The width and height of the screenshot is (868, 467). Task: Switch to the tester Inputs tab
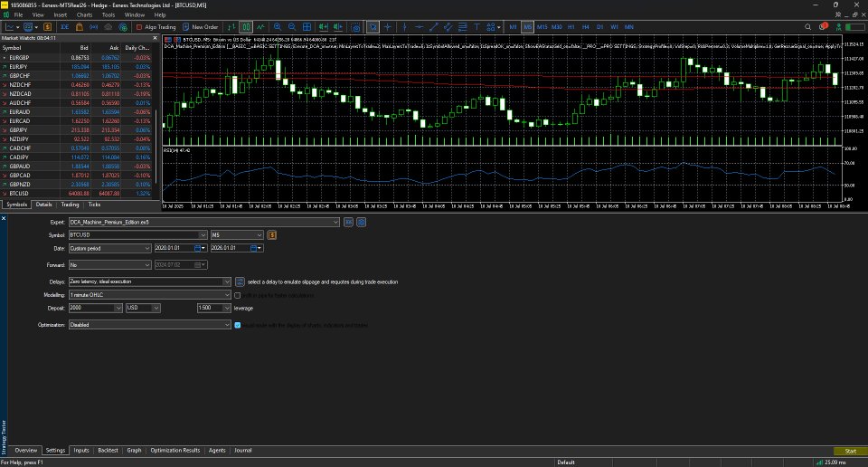[81, 451]
